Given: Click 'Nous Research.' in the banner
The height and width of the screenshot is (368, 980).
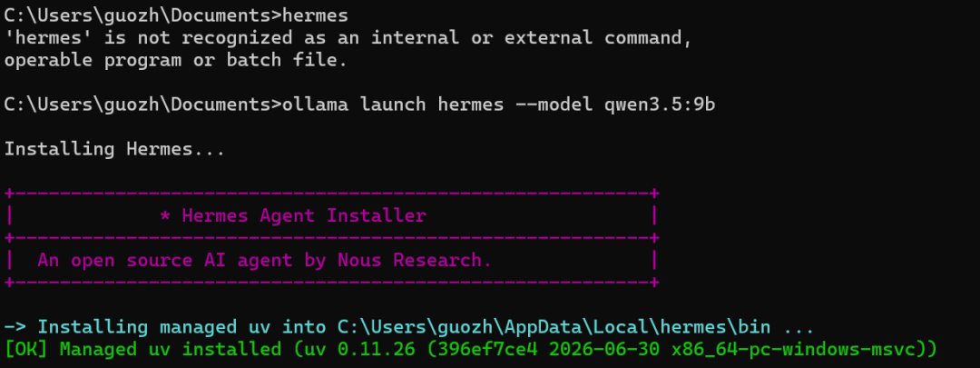Looking at the screenshot, I should [x=415, y=261].
